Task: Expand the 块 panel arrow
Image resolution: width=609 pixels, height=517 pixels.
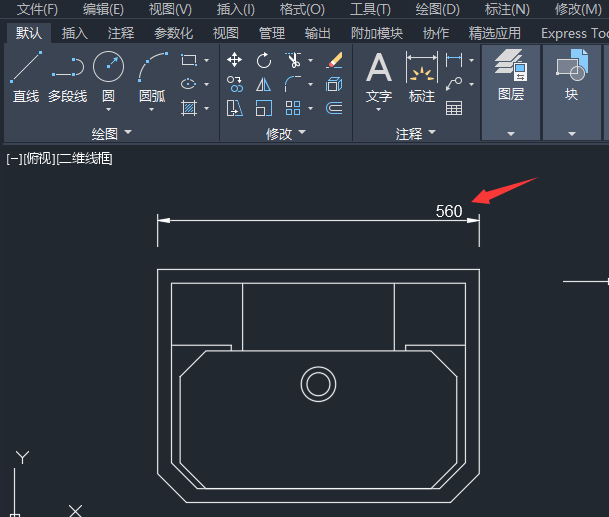Action: pyautogui.click(x=572, y=134)
